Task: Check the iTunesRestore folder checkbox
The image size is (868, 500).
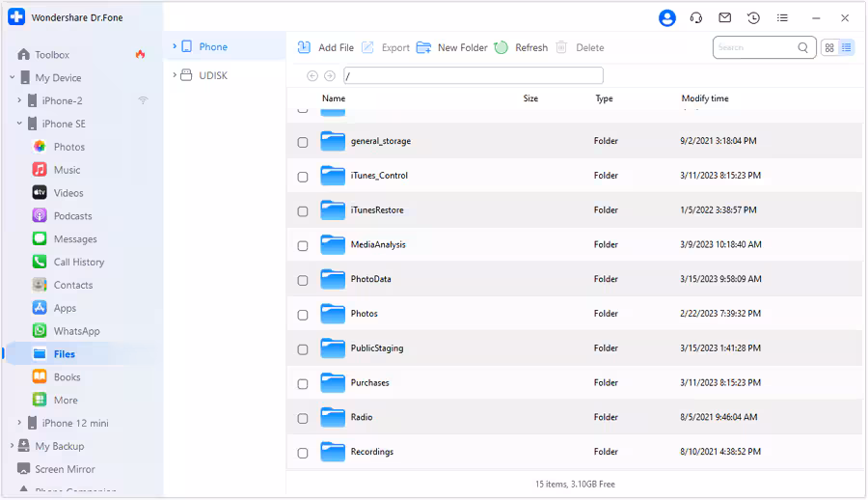Action: [x=303, y=211]
